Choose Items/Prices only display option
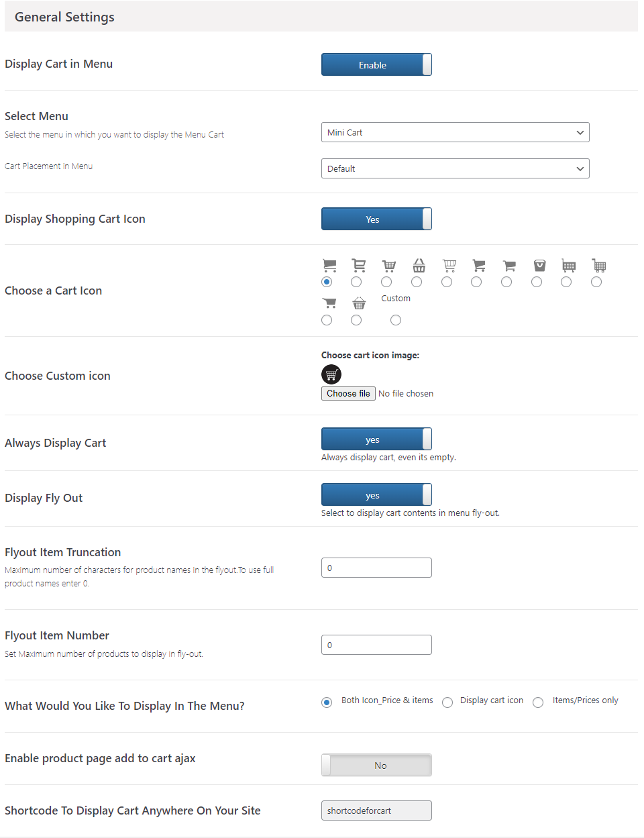This screenshot has width=644, height=838. (x=538, y=702)
